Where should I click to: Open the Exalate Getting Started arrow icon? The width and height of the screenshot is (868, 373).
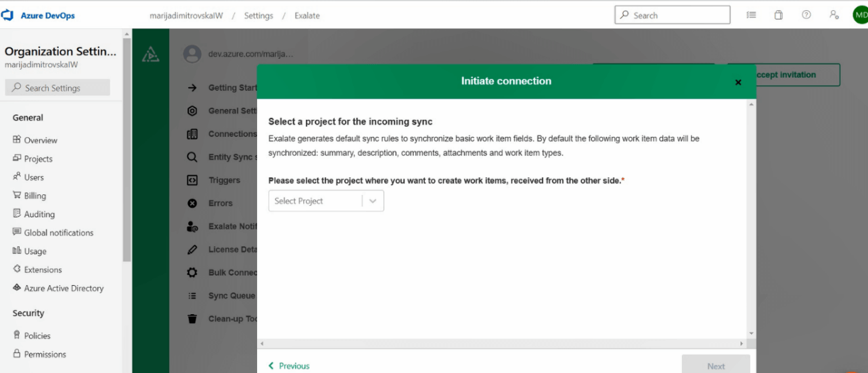192,88
